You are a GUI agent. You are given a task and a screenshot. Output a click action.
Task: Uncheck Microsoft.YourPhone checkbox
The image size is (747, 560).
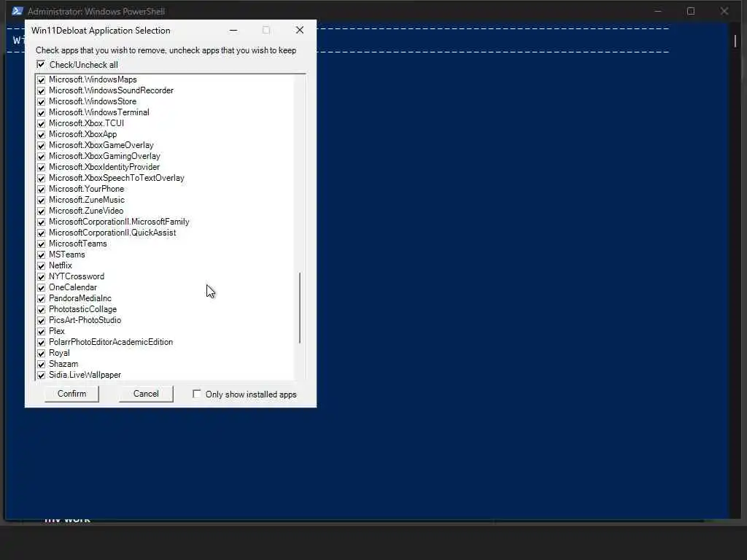click(x=42, y=190)
